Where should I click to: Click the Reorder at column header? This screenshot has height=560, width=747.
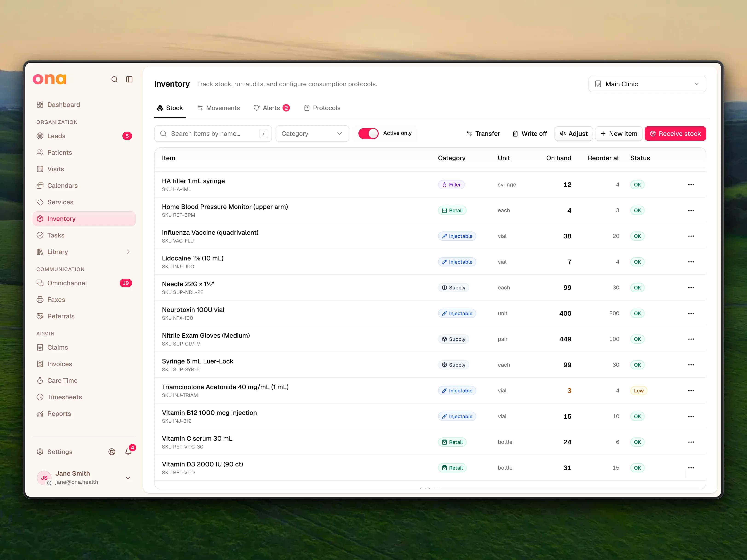point(603,158)
